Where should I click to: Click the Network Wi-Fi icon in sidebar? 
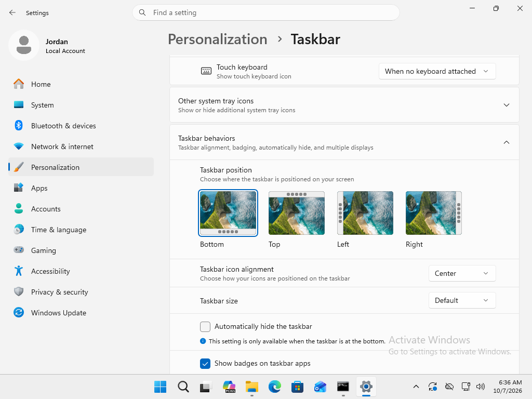point(19,146)
